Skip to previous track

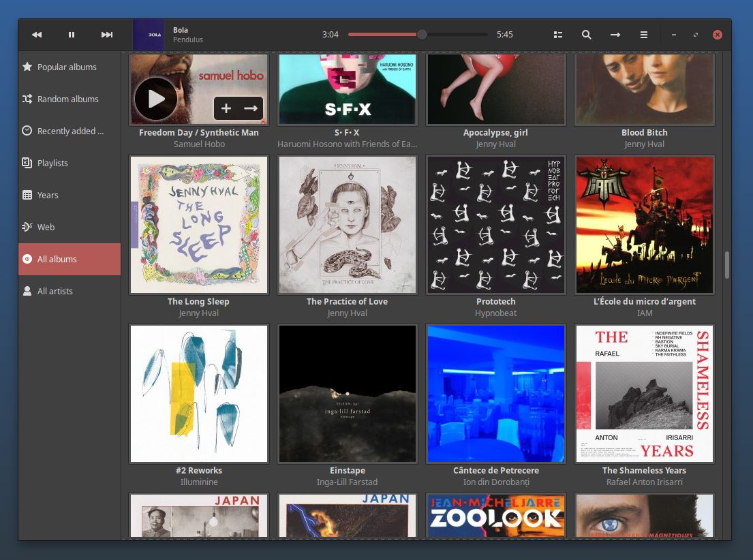[x=37, y=35]
